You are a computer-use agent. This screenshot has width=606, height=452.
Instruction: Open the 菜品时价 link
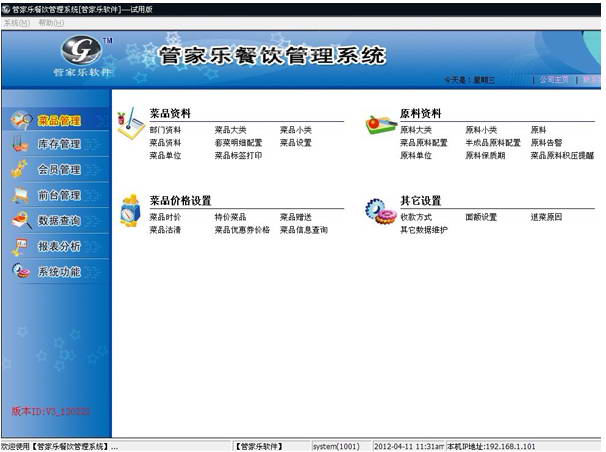click(165, 217)
